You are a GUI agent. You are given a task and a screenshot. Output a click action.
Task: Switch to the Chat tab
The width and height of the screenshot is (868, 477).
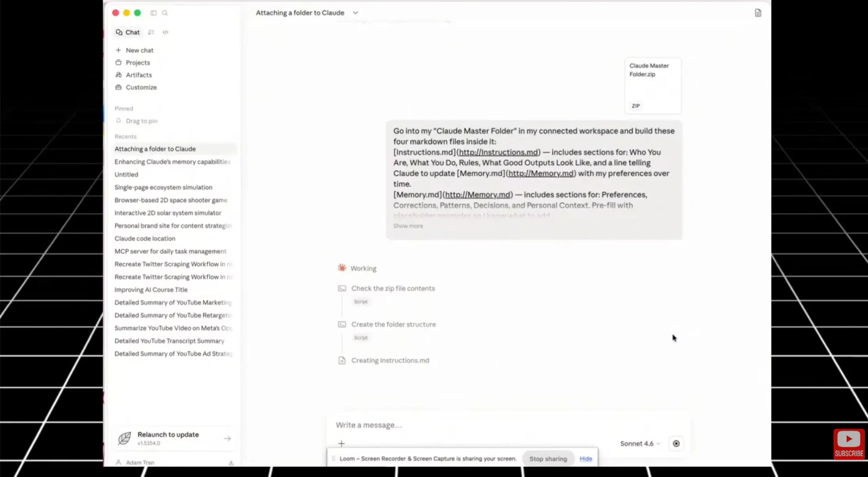pos(128,32)
